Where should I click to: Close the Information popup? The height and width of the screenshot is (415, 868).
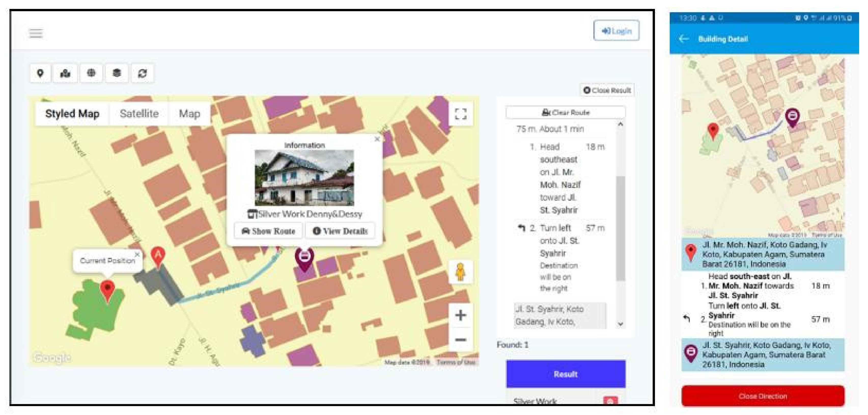[x=377, y=139]
